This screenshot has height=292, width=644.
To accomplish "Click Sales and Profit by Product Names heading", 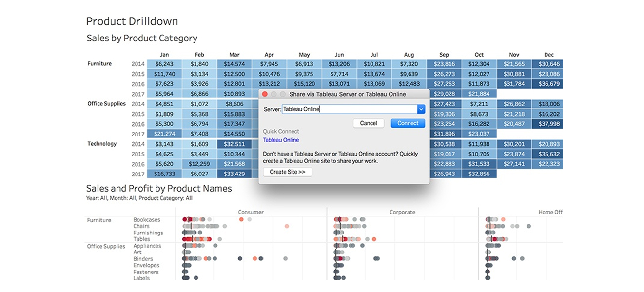I will (x=159, y=188).
